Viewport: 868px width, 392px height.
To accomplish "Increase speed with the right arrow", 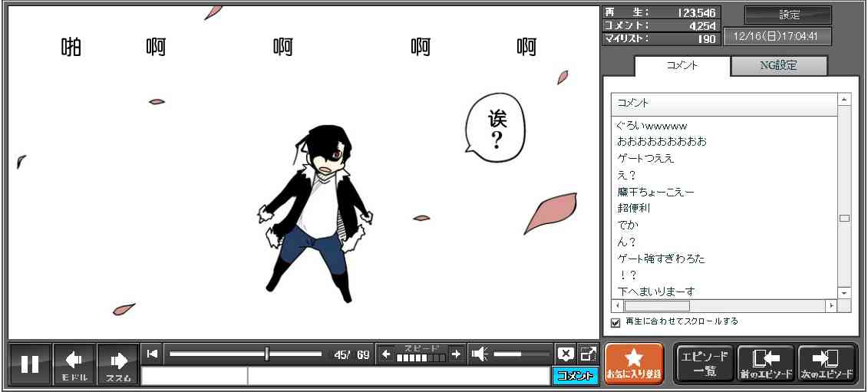I will (x=456, y=354).
